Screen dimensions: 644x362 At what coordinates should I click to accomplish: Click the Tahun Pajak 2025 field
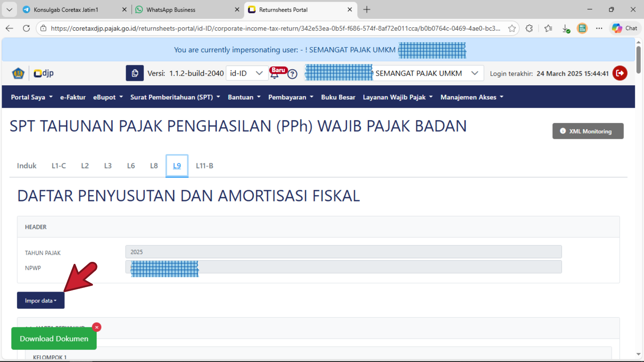343,252
